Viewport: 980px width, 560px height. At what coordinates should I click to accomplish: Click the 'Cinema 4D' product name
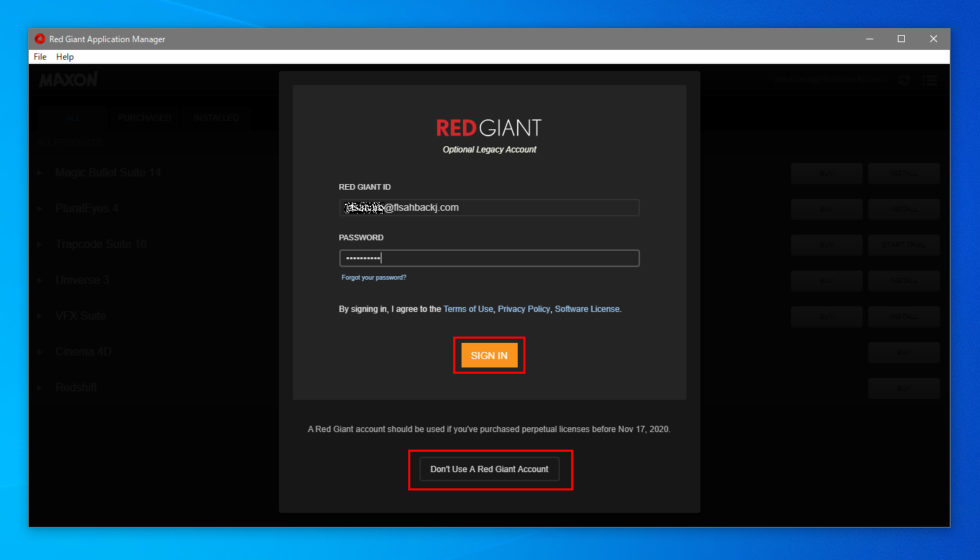pyautogui.click(x=83, y=352)
